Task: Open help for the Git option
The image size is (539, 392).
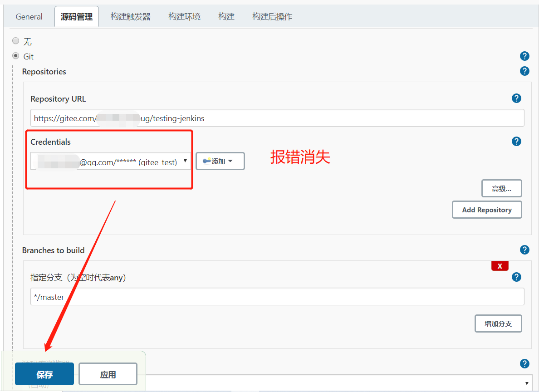Action: [524, 56]
